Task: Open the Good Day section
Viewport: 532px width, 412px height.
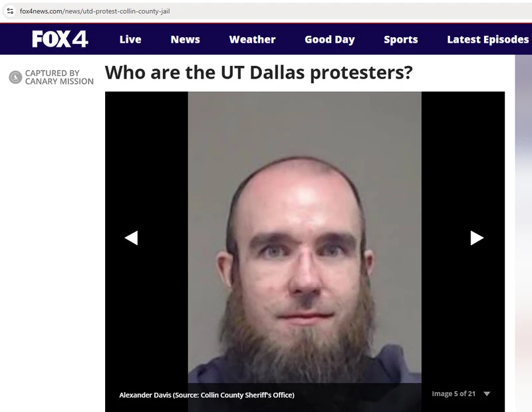Action: 330,39
